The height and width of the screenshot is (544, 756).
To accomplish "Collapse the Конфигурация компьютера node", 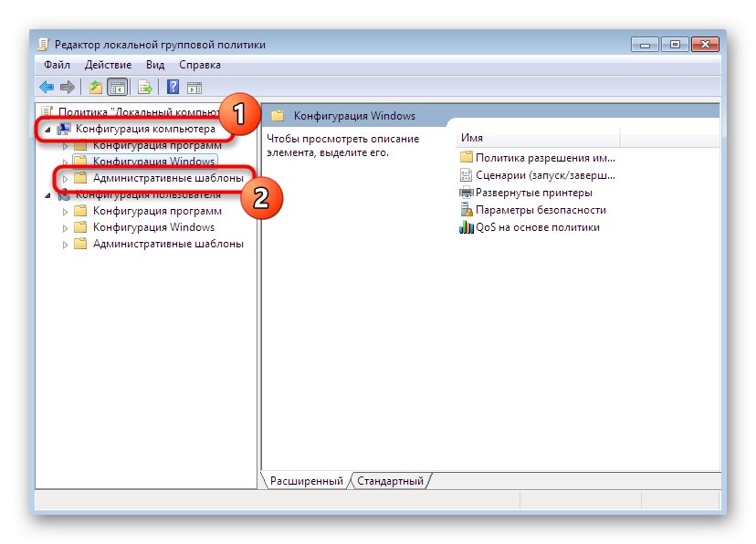I will (46, 129).
